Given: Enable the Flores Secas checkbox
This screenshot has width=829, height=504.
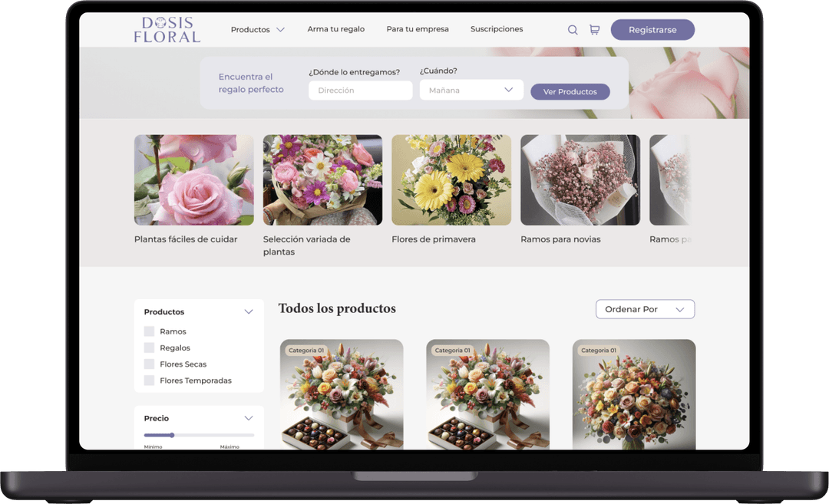Looking at the screenshot, I should pos(149,364).
